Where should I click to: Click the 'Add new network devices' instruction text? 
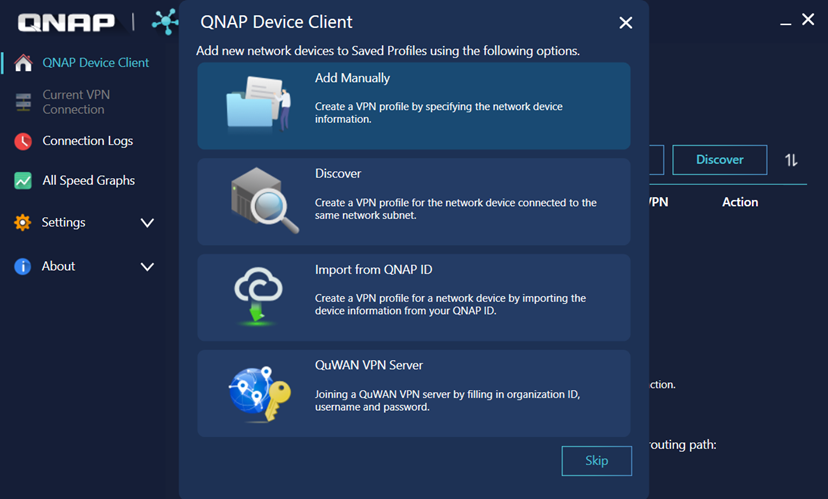[388, 51]
